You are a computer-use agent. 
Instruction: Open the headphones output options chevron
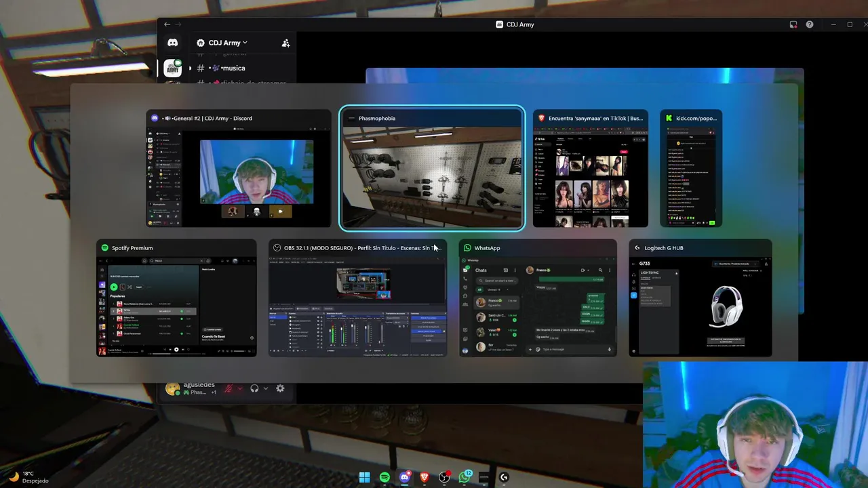[265, 388]
